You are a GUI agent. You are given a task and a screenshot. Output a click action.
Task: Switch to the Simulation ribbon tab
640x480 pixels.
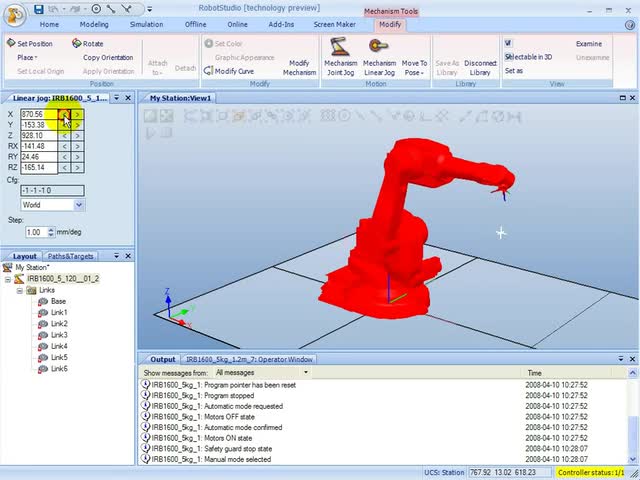147,24
